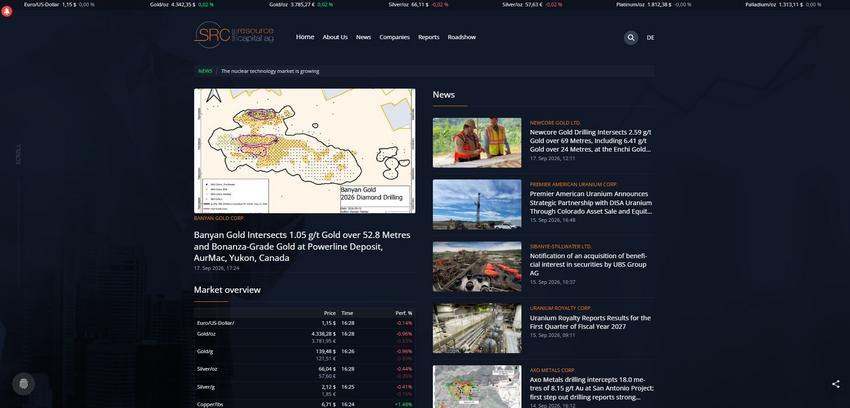Click the Axo Metals Corp. company label

click(552, 370)
